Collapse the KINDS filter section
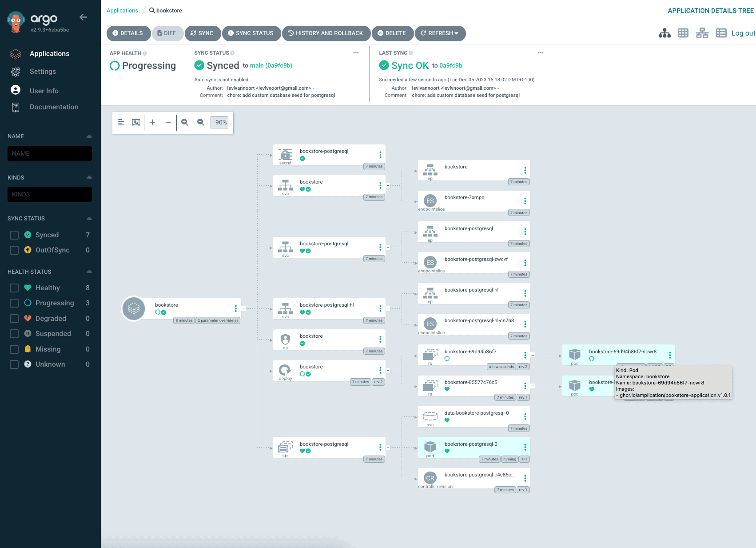Image resolution: width=756 pixels, height=548 pixels. point(89,177)
